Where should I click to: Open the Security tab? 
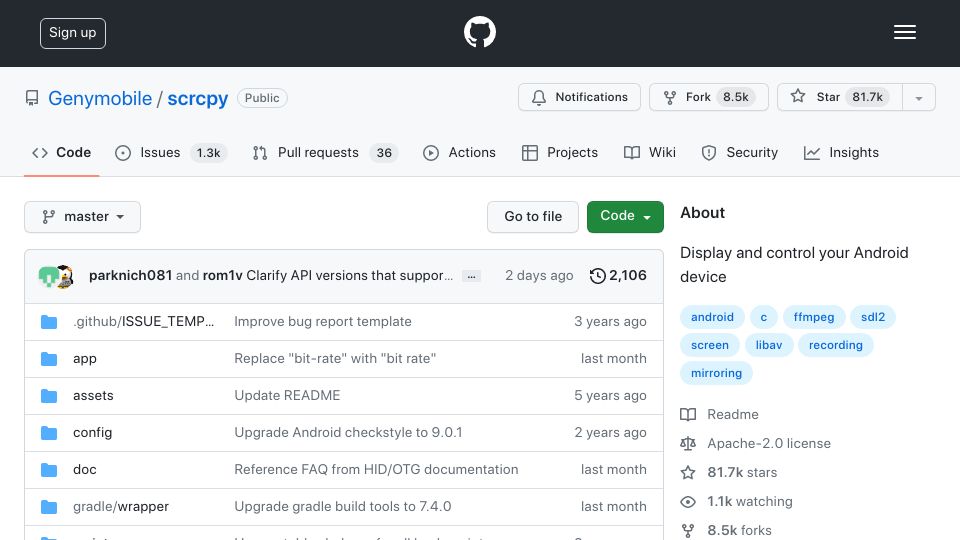740,152
